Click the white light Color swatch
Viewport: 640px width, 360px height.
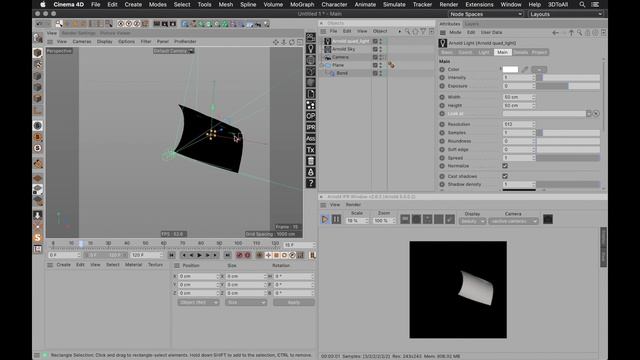tap(510, 69)
